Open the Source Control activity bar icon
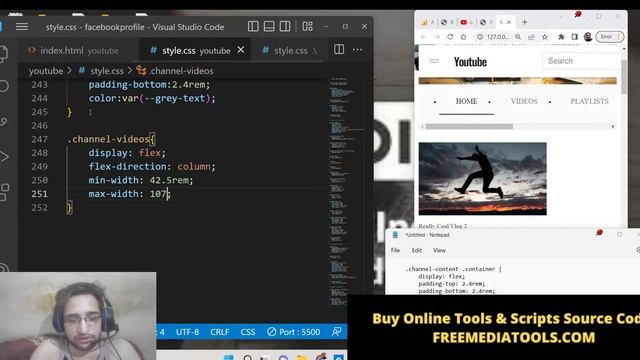 (4, 122)
